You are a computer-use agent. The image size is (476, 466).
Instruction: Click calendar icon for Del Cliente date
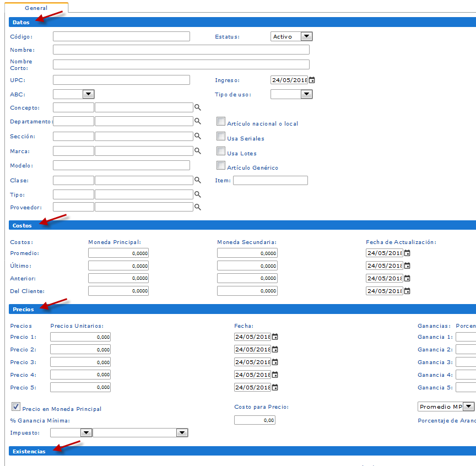(x=407, y=291)
